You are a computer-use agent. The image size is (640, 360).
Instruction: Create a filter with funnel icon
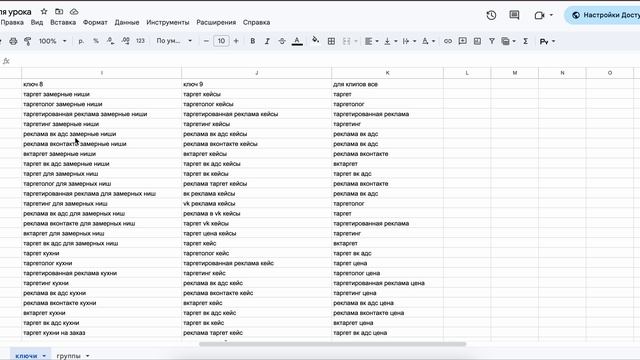pyautogui.click(x=492, y=41)
